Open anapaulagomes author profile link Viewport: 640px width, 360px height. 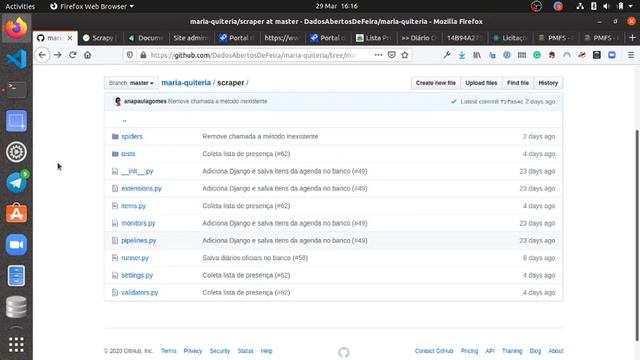145,101
